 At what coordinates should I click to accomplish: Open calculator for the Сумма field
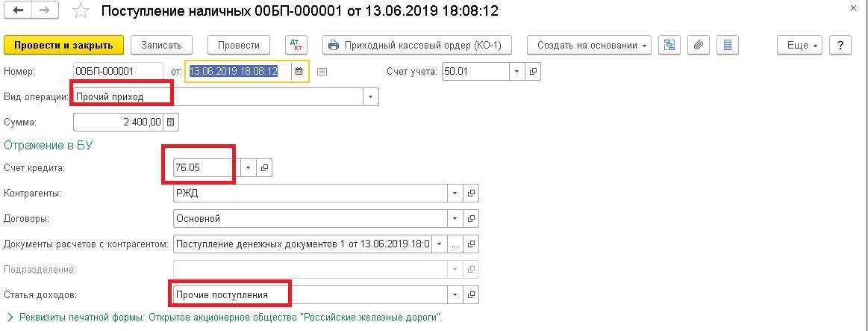click(x=170, y=122)
